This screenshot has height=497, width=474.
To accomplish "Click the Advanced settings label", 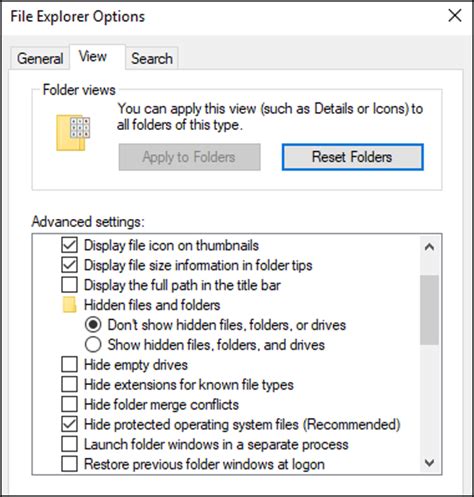I will tap(88, 222).
